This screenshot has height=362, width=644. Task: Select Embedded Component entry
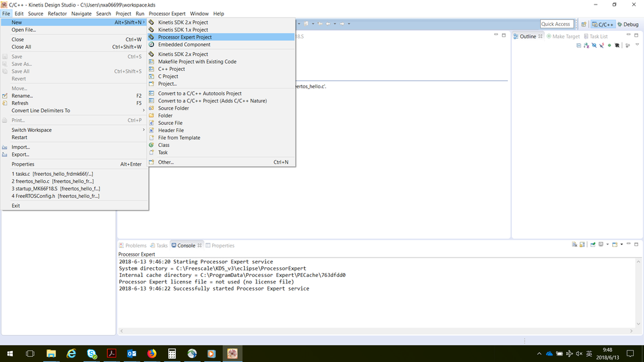tap(221, 44)
